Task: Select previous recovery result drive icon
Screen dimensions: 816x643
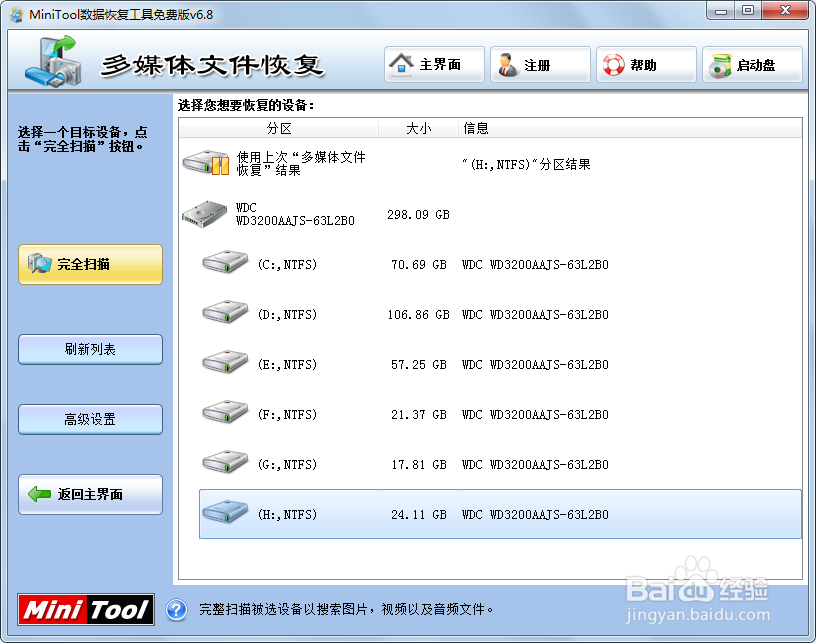Action: [206, 163]
